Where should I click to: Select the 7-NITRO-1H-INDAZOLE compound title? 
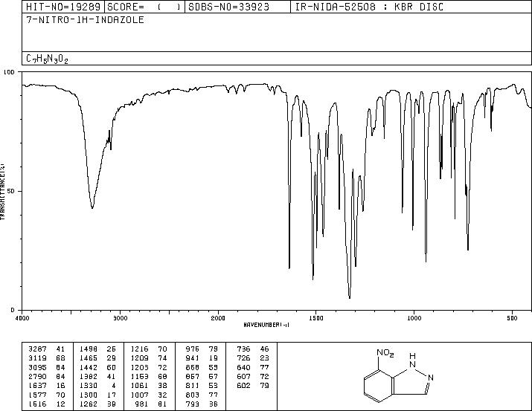85,20
